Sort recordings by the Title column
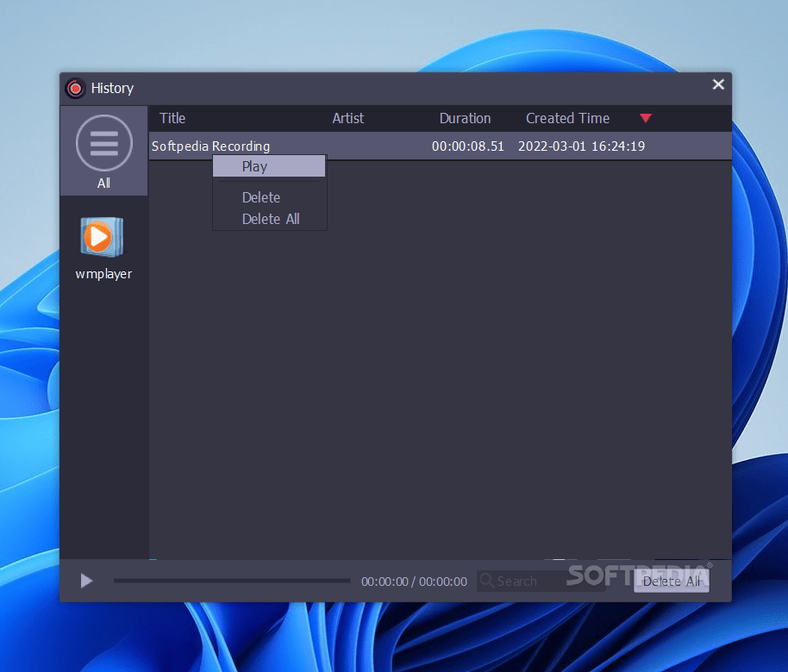Viewport: 788px width, 672px height. [x=172, y=118]
